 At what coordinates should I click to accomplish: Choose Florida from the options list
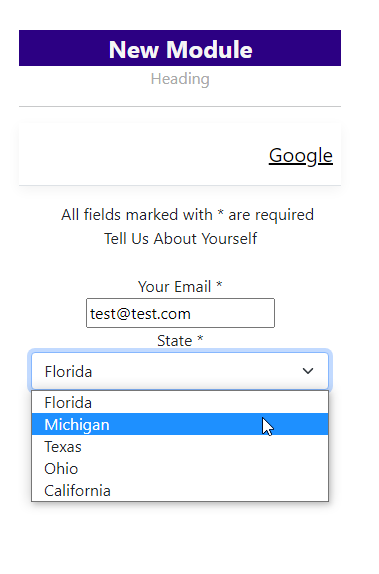(x=180, y=402)
